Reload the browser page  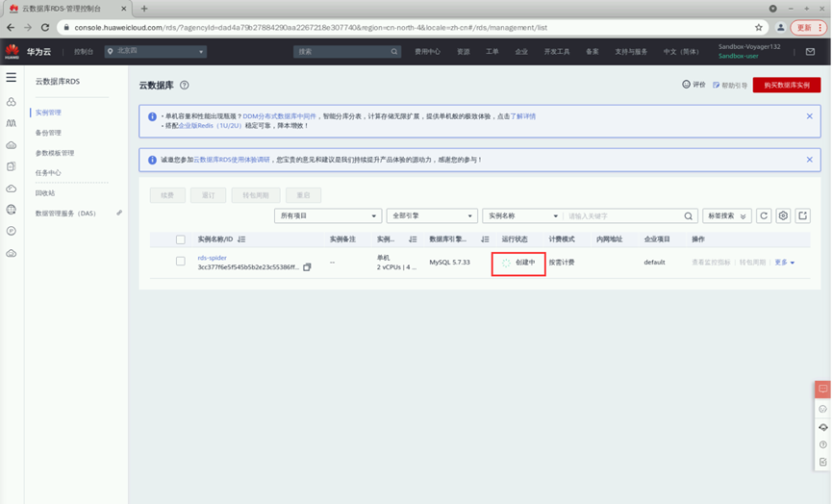click(x=45, y=28)
